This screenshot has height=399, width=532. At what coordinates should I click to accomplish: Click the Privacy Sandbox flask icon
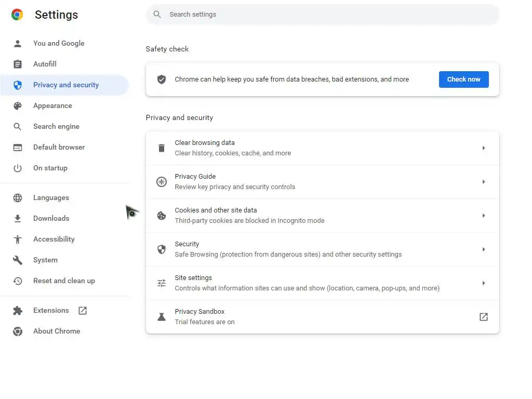pos(162,317)
